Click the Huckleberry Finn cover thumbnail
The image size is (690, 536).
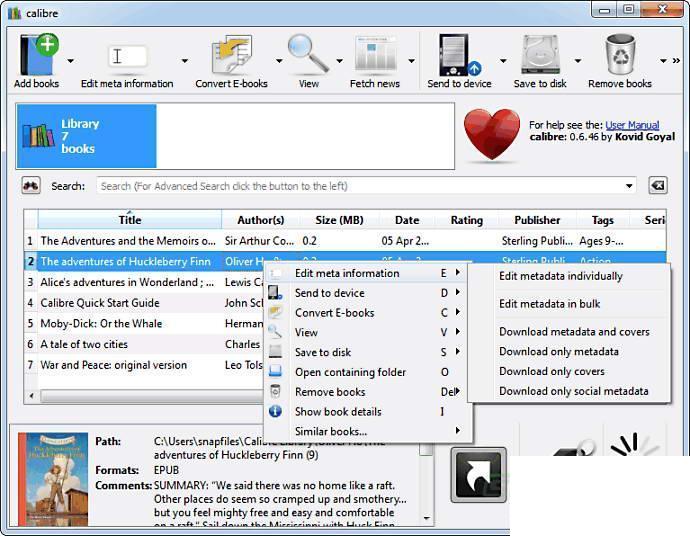point(53,479)
